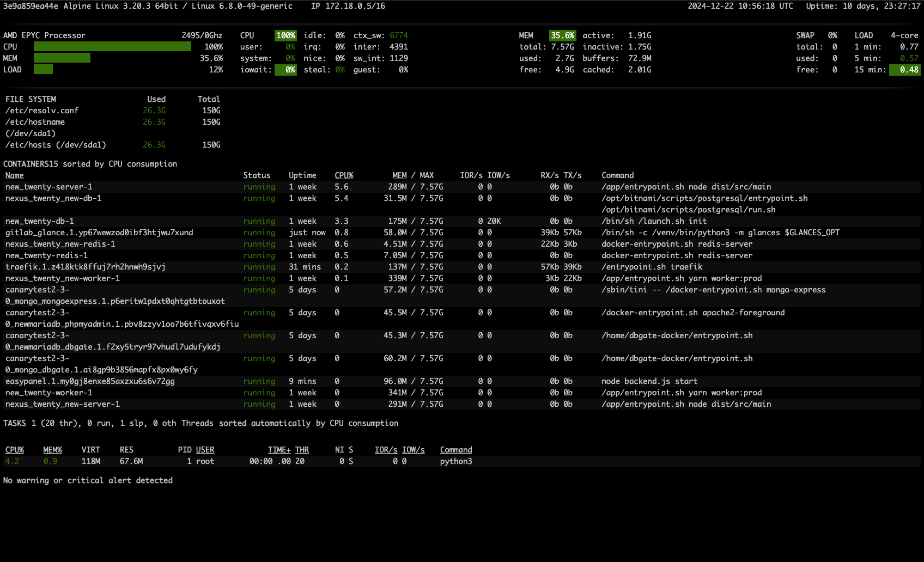
Task: Sort containers by the Name column
Action: click(x=14, y=175)
